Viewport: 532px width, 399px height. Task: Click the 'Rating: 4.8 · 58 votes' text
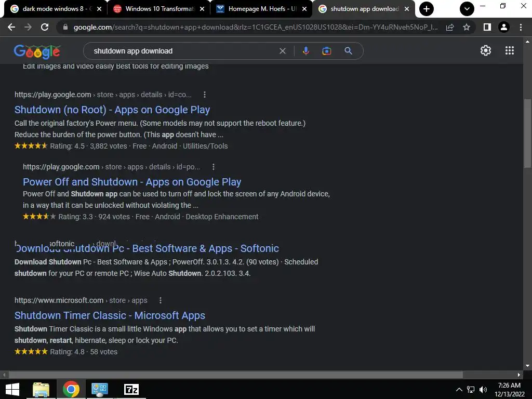point(84,352)
